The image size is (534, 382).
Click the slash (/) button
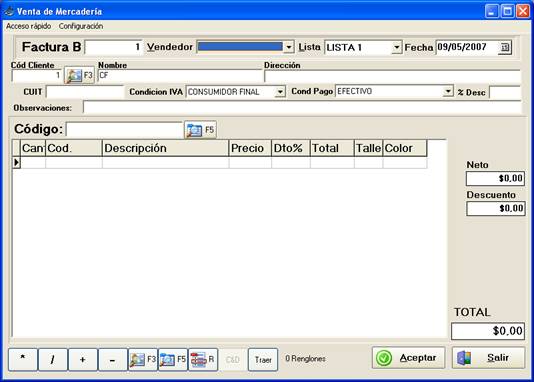pos(52,359)
